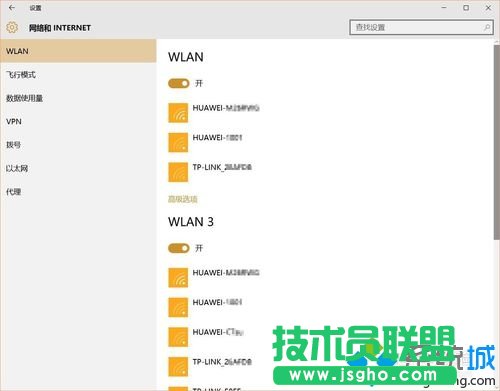Open the 高级选项 link under WLAN
This screenshot has height=391, width=500.
pyautogui.click(x=183, y=199)
